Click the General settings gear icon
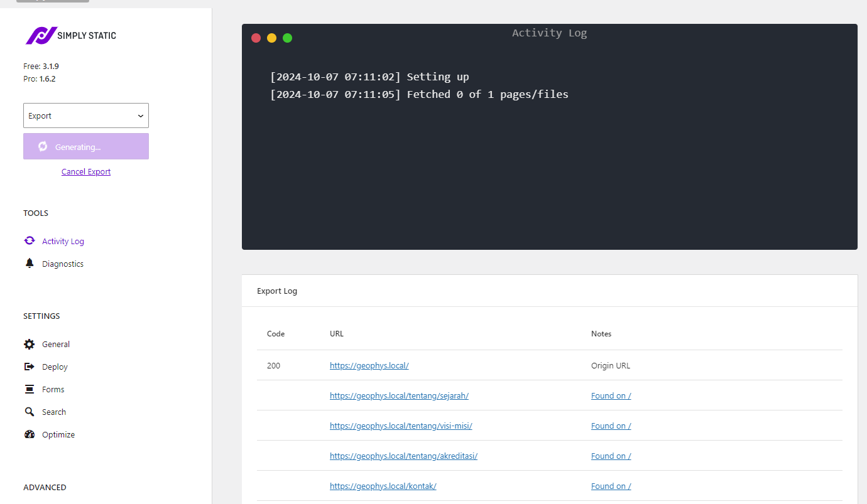Image resolution: width=867 pixels, height=504 pixels. 30,344
